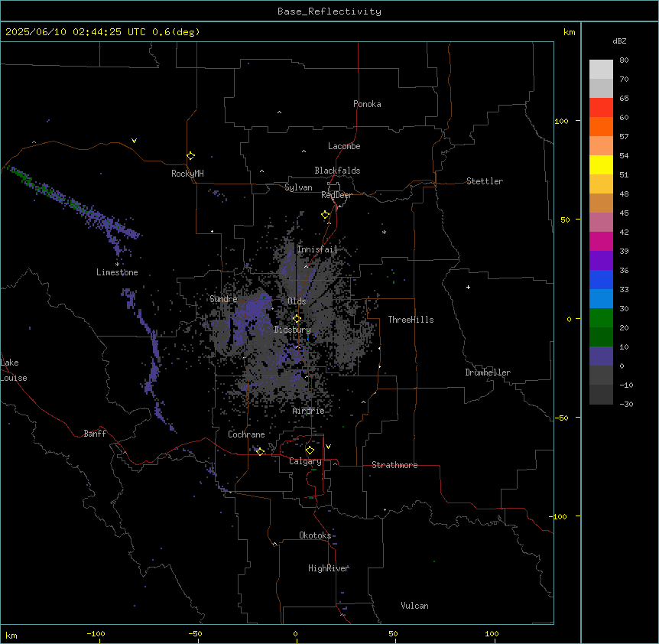This screenshot has height=644, width=659.
Task: Select the purple swatch between 39 and 36
Action: click(x=601, y=261)
